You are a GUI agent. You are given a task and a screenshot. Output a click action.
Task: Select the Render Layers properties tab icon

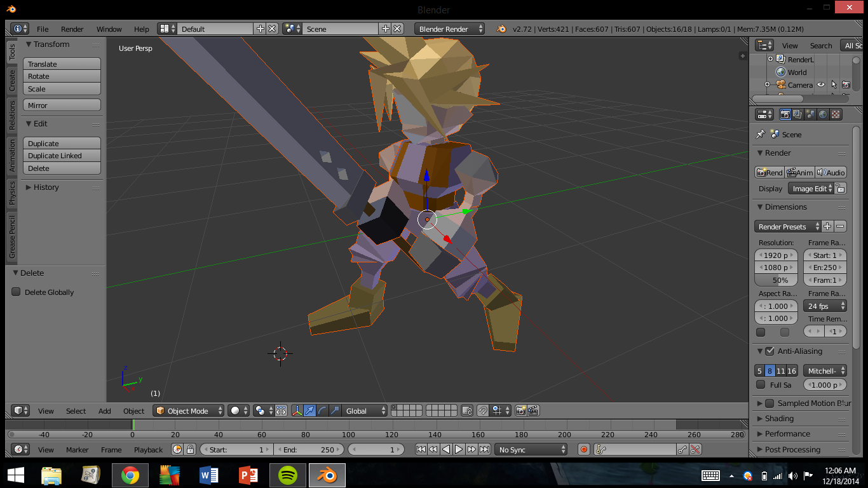tap(797, 115)
